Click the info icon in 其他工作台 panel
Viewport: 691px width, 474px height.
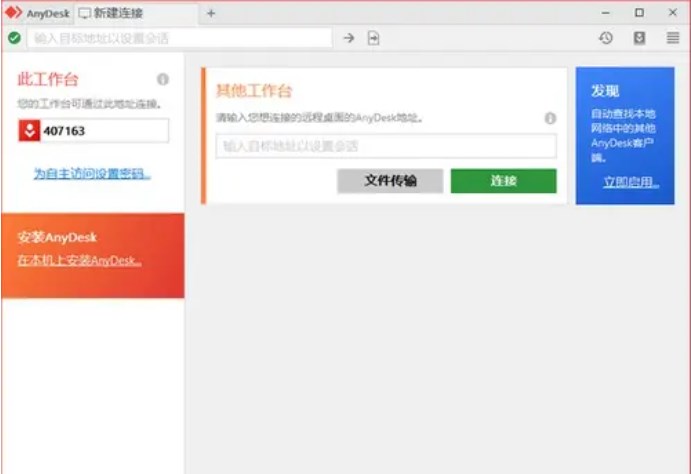pos(550,118)
